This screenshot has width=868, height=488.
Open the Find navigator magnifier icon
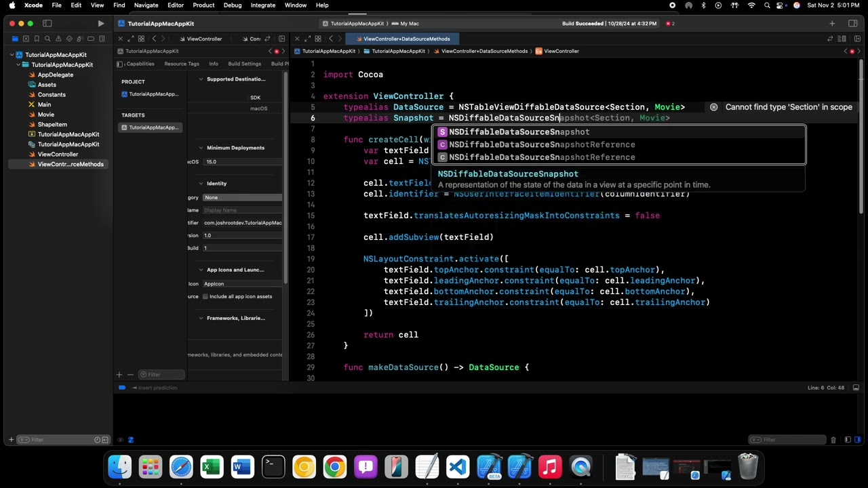49,39
